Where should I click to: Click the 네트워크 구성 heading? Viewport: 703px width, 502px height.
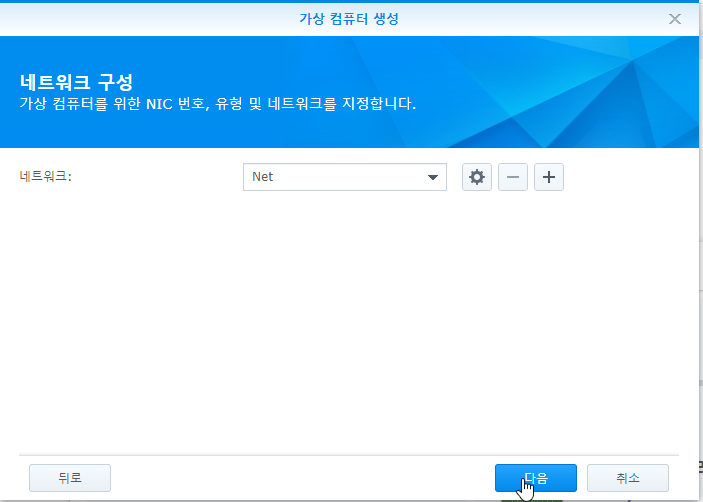76,82
